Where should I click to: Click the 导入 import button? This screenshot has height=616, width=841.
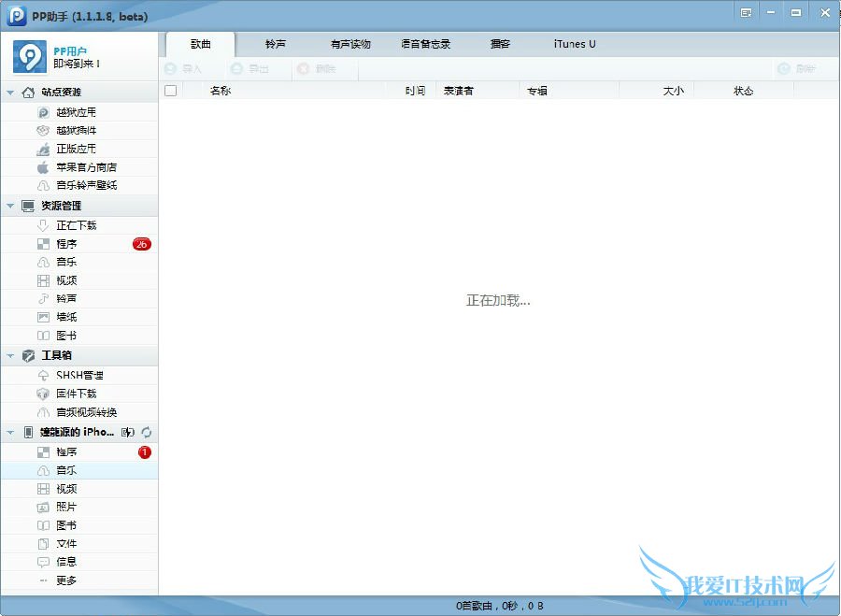[183, 69]
